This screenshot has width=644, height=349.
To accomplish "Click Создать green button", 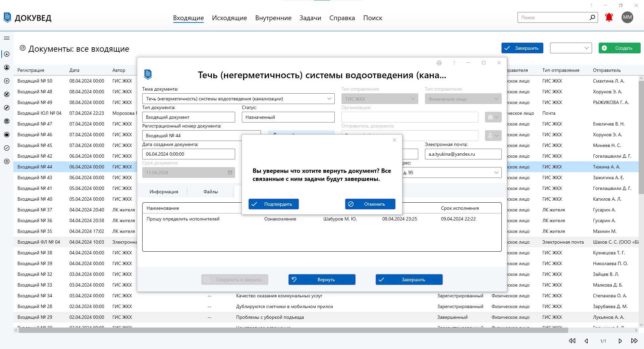I will point(620,48).
